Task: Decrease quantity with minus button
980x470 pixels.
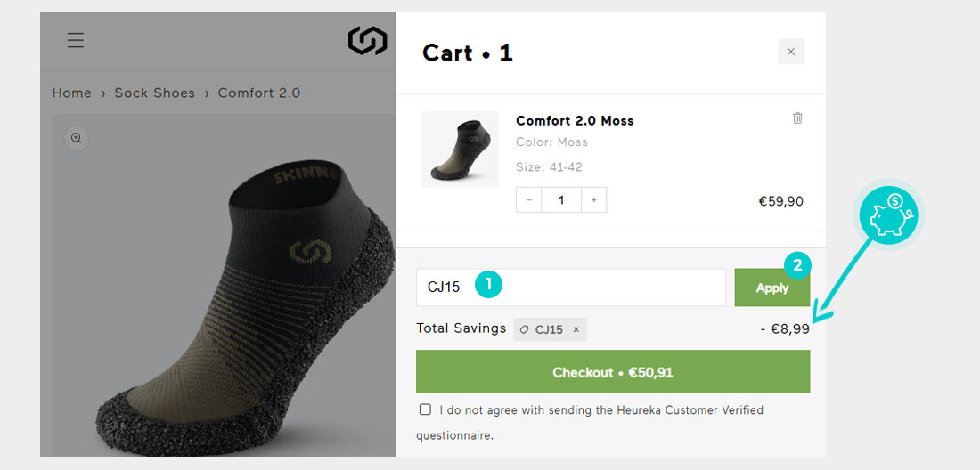Action: tap(528, 199)
